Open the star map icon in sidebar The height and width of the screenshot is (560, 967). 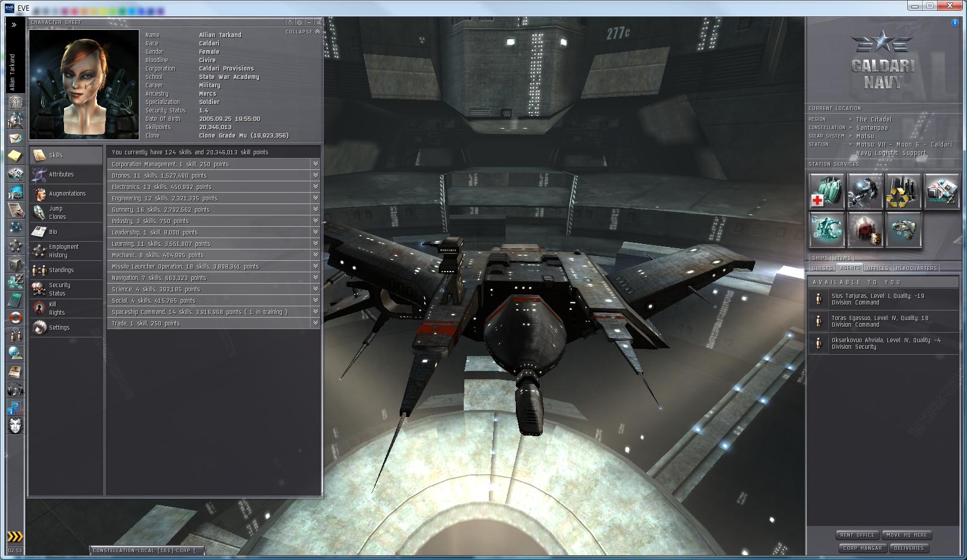tap(16, 228)
